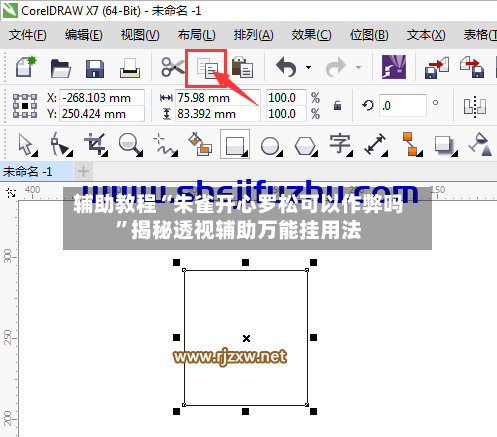The width and height of the screenshot is (497, 437).
Task: Open the search content (Corel Connect) icon
Action: point(394,67)
